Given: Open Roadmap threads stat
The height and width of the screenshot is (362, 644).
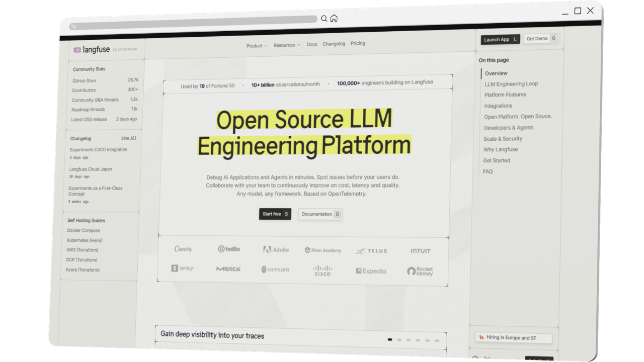Looking at the screenshot, I should (104, 109).
